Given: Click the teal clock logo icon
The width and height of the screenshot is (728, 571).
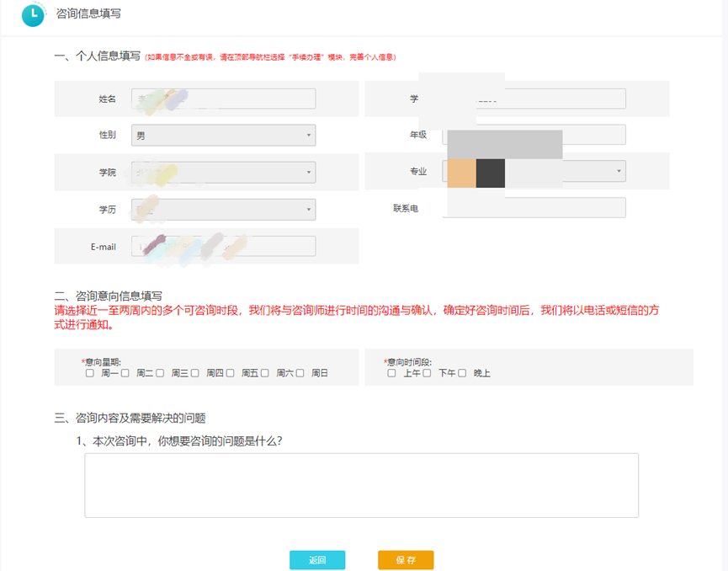Looking at the screenshot, I should 33,15.
